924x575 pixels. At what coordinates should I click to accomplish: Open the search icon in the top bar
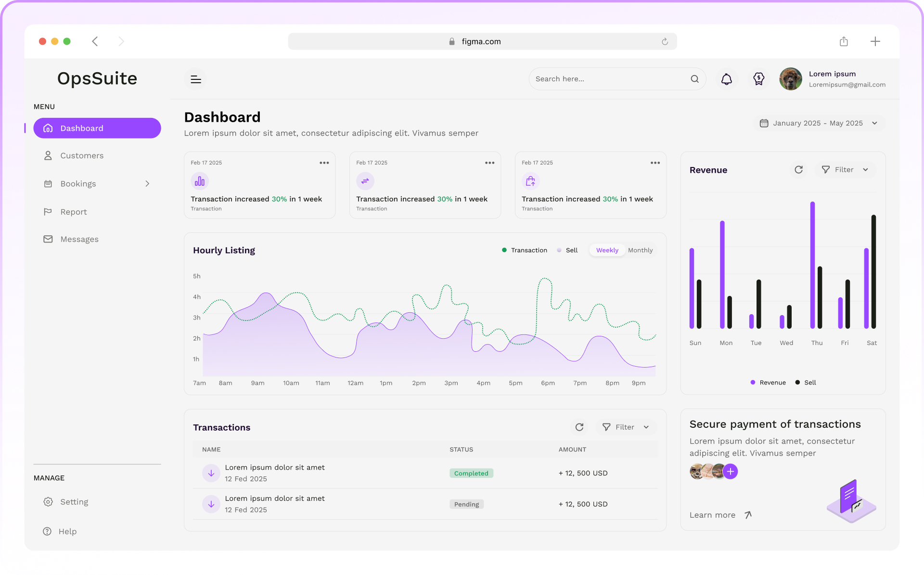[x=694, y=79]
